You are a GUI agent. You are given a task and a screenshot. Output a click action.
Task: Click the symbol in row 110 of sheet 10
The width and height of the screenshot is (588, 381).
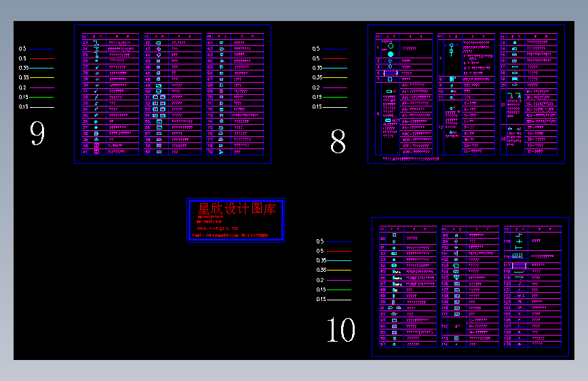click(456, 308)
